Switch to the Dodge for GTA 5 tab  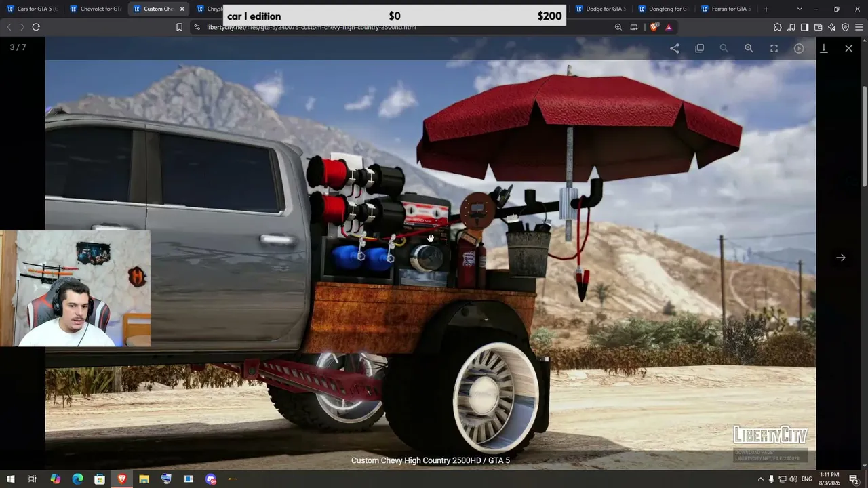coord(600,9)
